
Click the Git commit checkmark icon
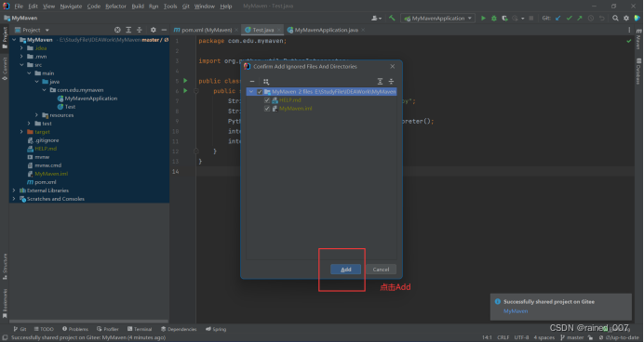coord(569,18)
